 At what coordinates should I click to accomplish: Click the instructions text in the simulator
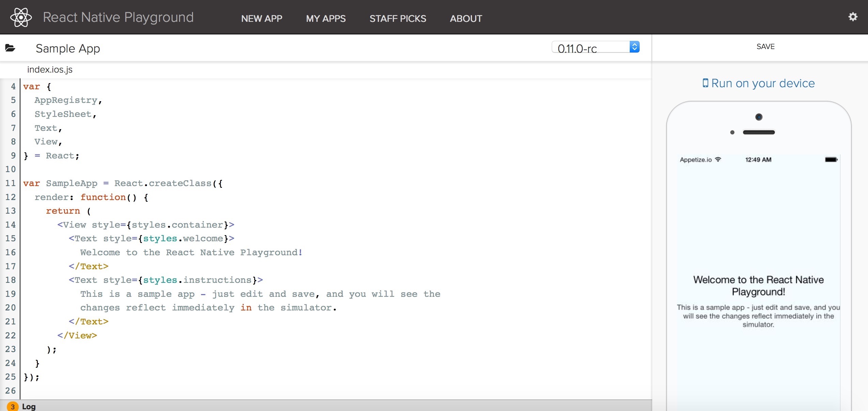tap(758, 316)
